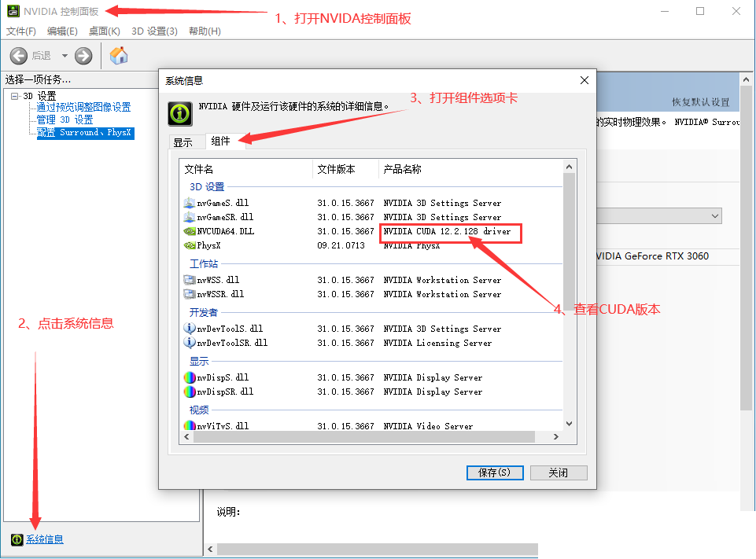Select the NVCUDA64.DLL file name
756x559 pixels.
[x=226, y=231]
